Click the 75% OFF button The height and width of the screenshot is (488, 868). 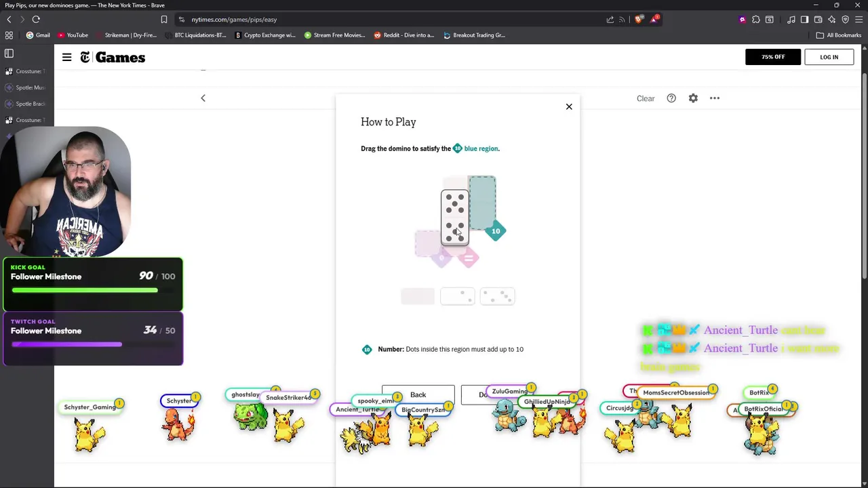tap(772, 57)
